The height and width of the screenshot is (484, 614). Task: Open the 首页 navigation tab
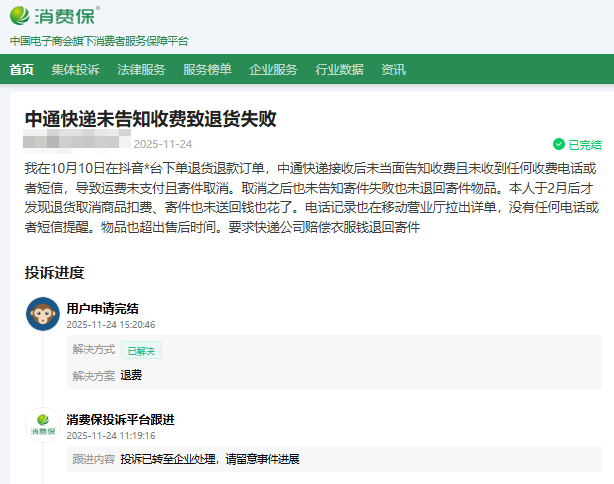point(22,69)
